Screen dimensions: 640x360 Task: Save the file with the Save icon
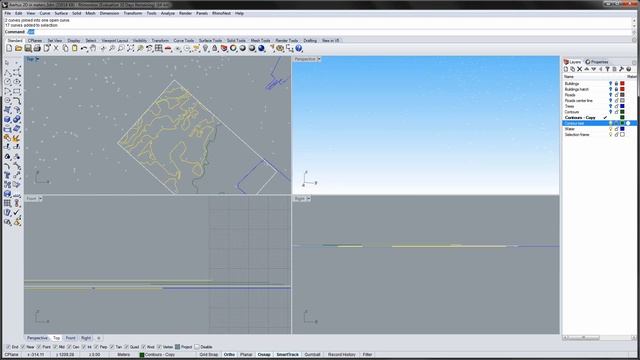28,48
